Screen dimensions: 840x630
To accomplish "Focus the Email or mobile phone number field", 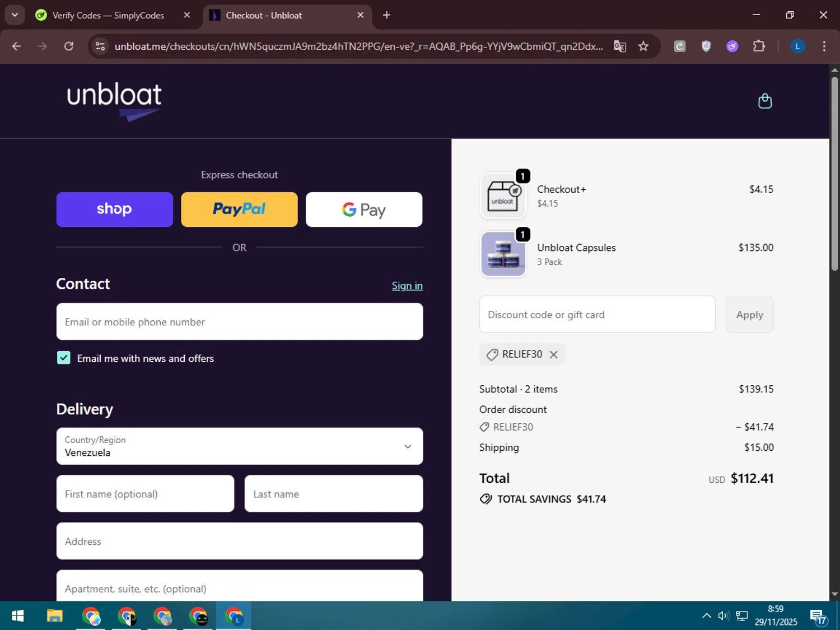I will [240, 321].
